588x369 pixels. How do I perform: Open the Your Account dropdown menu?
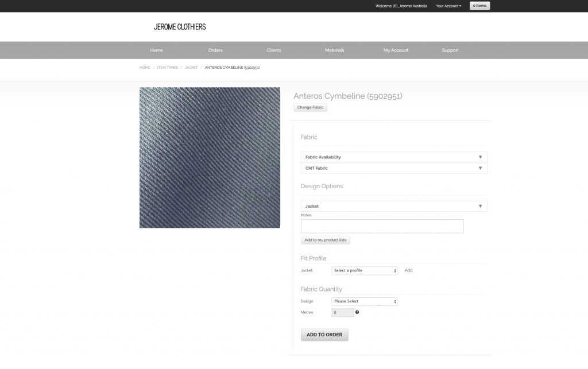click(x=448, y=6)
